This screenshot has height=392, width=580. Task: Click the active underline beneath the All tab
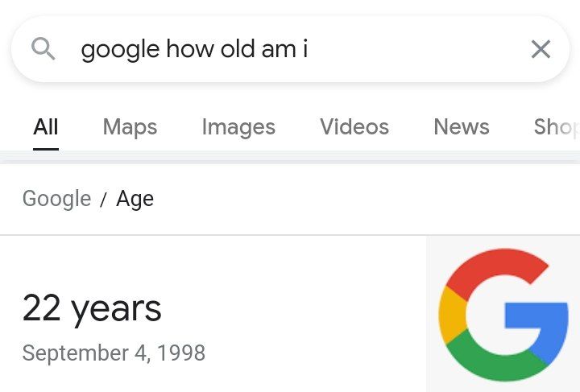[46, 149]
